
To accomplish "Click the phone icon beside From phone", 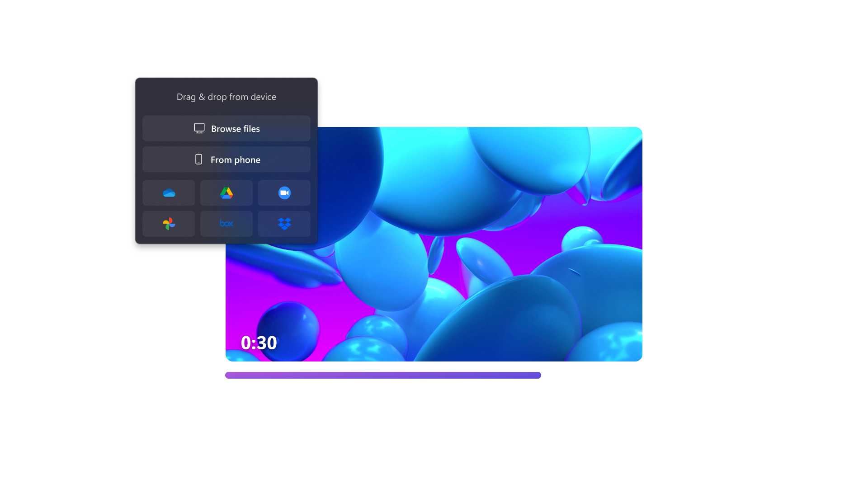I will (198, 160).
